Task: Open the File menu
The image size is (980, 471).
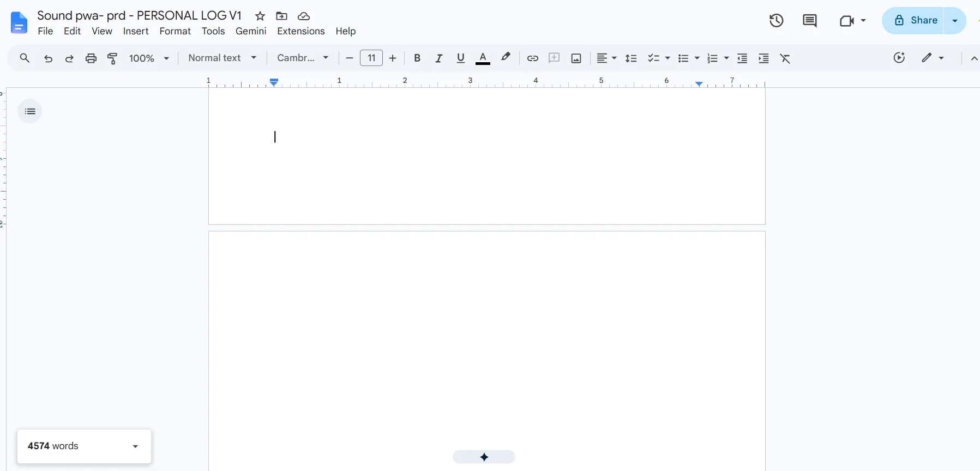Action: click(x=45, y=31)
